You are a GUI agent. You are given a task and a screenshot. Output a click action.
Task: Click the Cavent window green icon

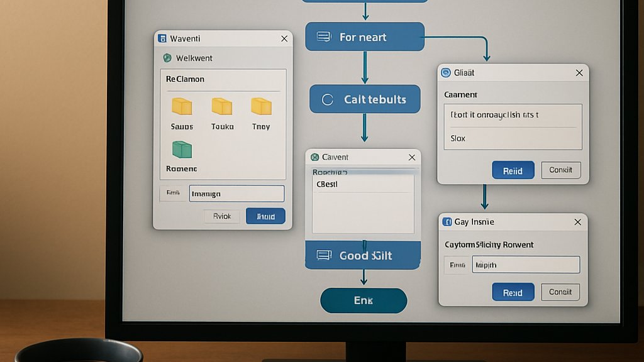pos(315,157)
